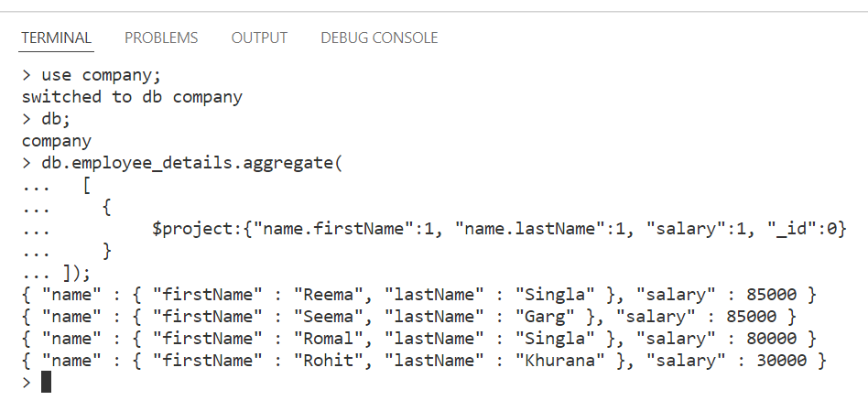Click "_id":0 in the projection
This screenshot has height=411, width=868.
pyautogui.click(x=803, y=229)
